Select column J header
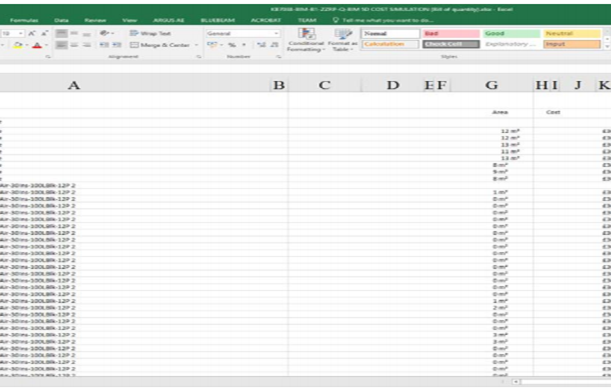The width and height of the screenshot is (611, 392). coord(578,85)
